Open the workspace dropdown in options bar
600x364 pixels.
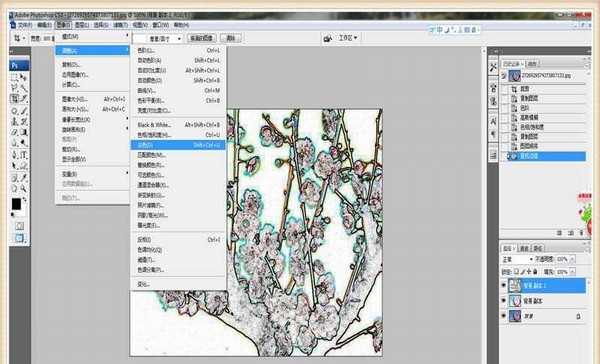pyautogui.click(x=347, y=38)
